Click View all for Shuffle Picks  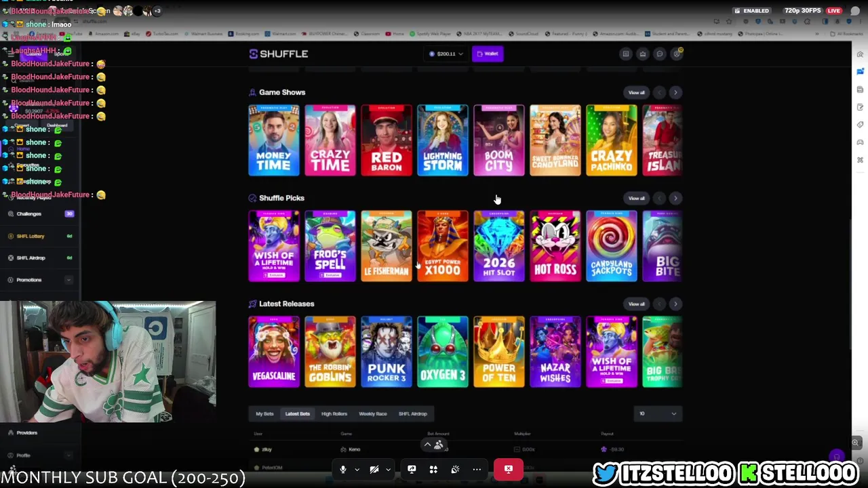[636, 198]
